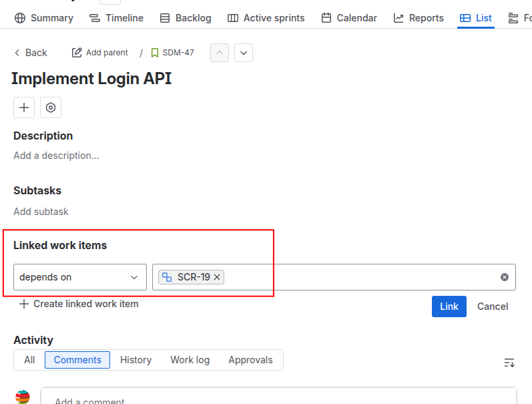Image resolution: width=532 pixels, height=404 pixels.
Task: Click the calendar icon in nav
Action: (326, 18)
